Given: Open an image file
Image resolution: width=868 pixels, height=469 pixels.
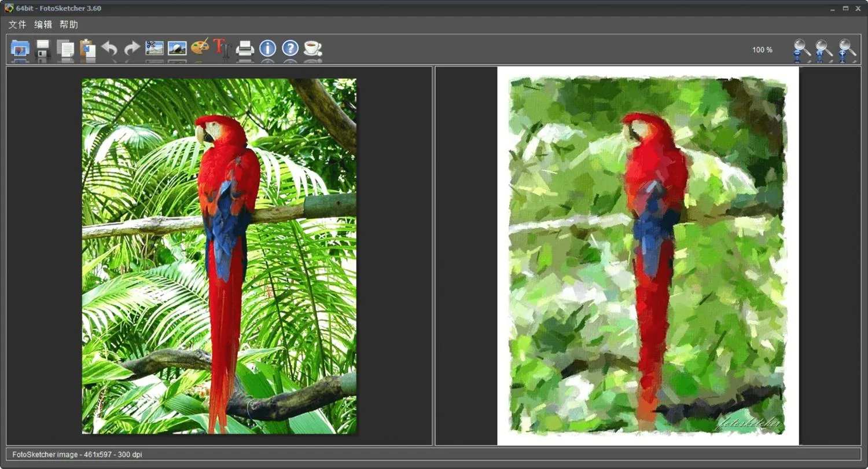Looking at the screenshot, I should (x=19, y=49).
